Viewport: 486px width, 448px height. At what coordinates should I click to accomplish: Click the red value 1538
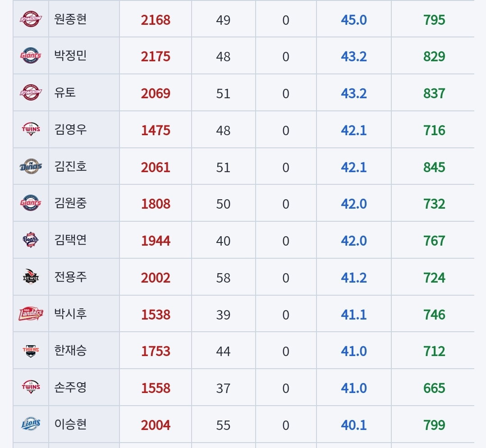(x=156, y=315)
